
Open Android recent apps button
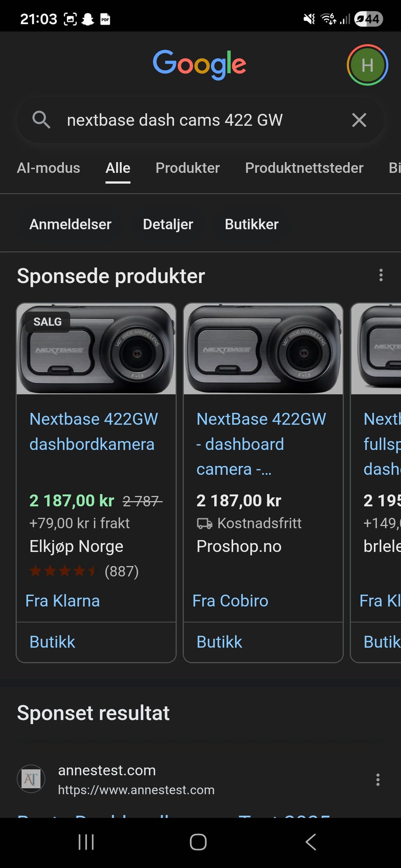(x=86, y=842)
